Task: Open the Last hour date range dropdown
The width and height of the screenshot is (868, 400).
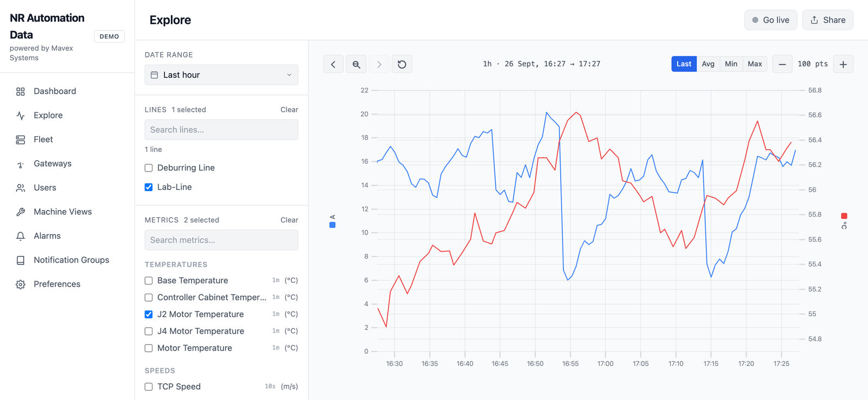Action: click(221, 75)
